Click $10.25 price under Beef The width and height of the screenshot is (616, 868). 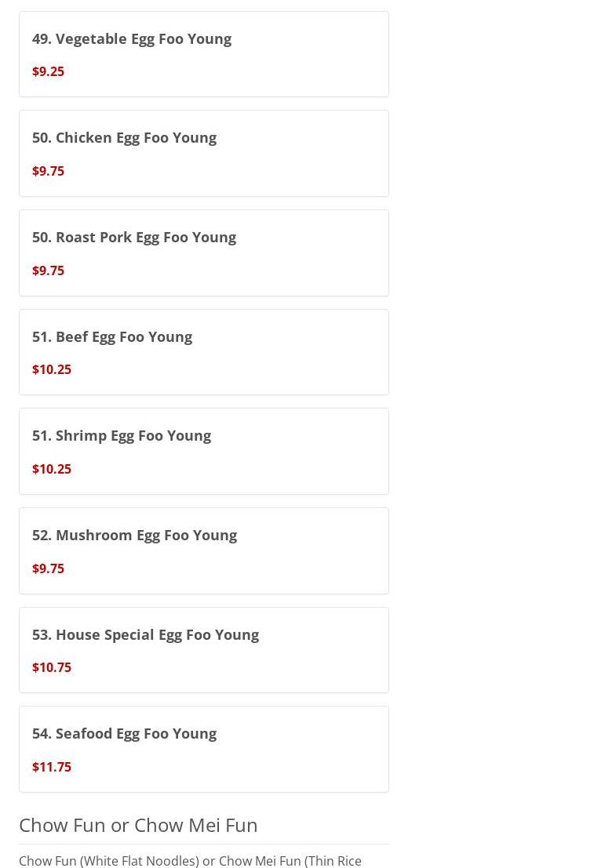[51, 369]
